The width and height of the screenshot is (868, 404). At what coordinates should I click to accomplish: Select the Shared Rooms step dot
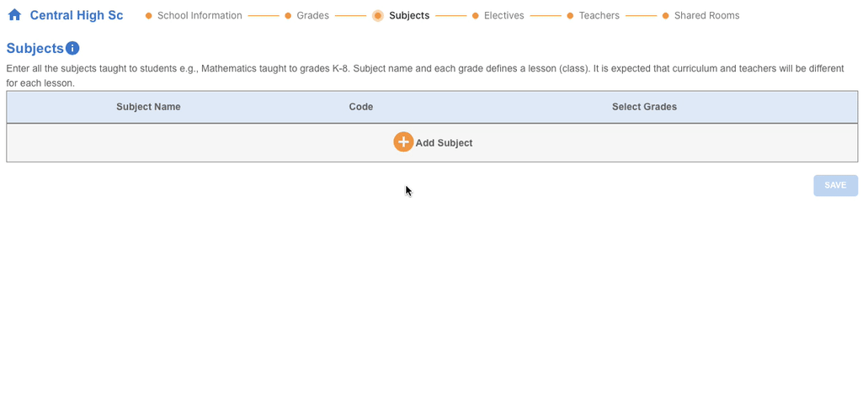pos(665,15)
